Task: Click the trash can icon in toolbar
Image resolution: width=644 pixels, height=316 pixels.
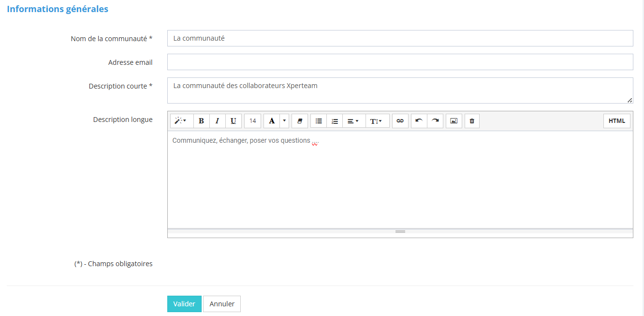Action: coord(472,121)
